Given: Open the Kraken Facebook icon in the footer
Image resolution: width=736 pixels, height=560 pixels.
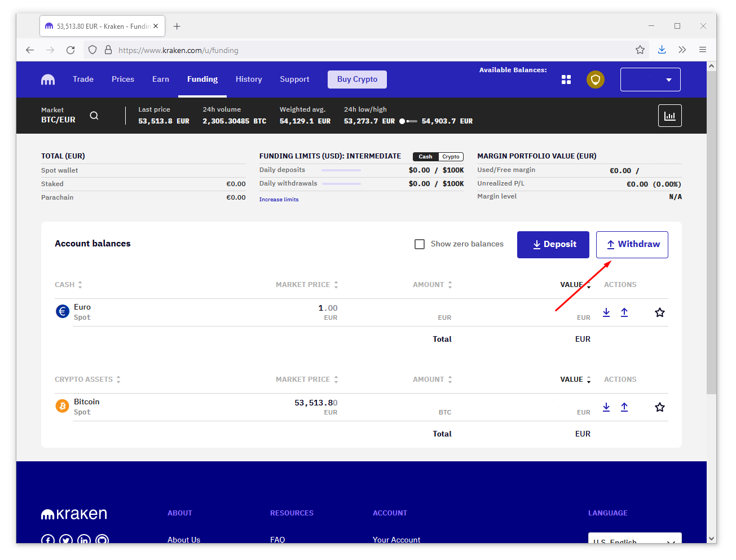Looking at the screenshot, I should (48, 539).
